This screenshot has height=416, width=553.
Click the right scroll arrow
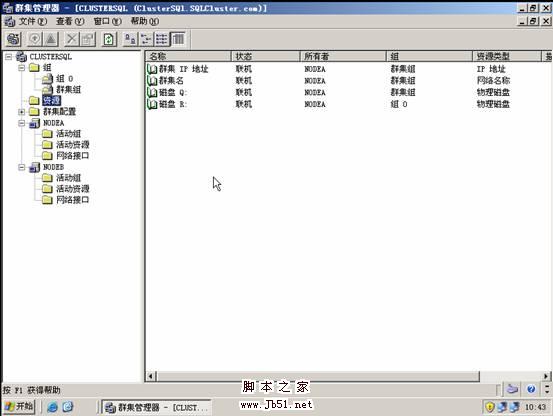click(546, 376)
